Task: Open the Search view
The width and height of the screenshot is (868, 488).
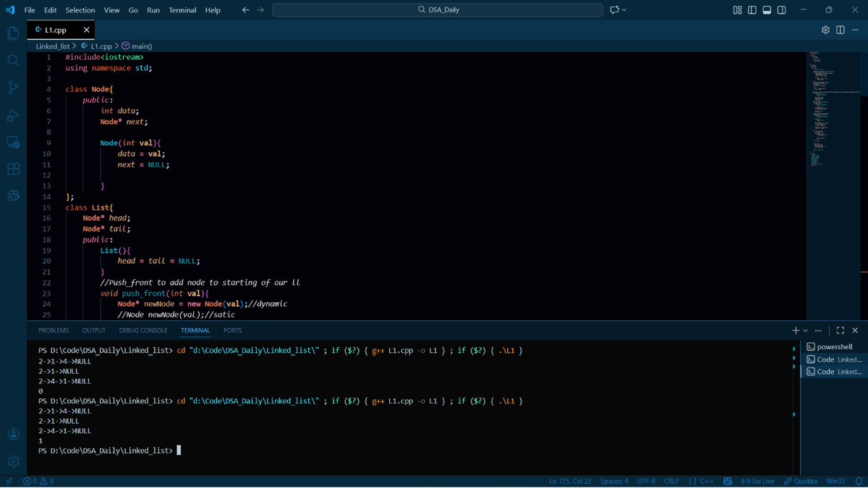Action: [x=13, y=60]
